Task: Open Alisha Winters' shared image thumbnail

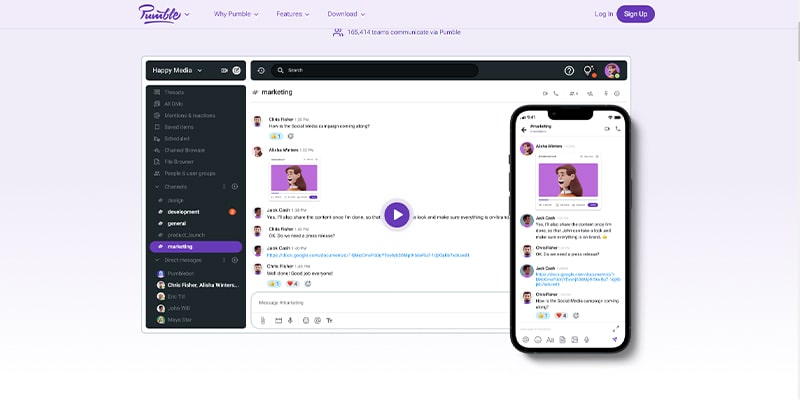Action: point(294,179)
